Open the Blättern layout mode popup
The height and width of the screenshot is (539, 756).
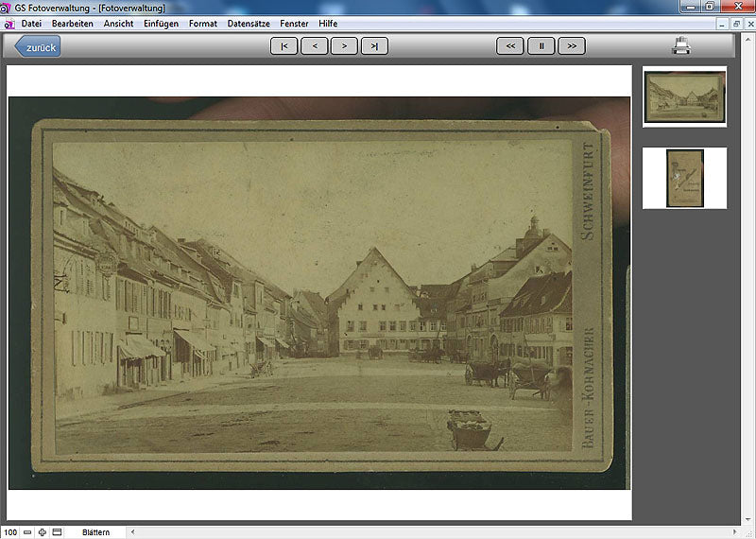pyautogui.click(x=96, y=532)
